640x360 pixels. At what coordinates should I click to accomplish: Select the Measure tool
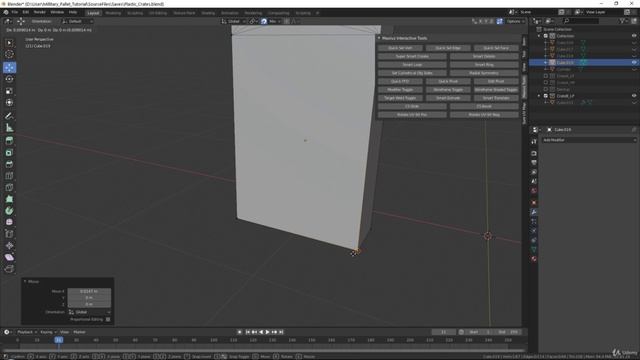[9, 128]
